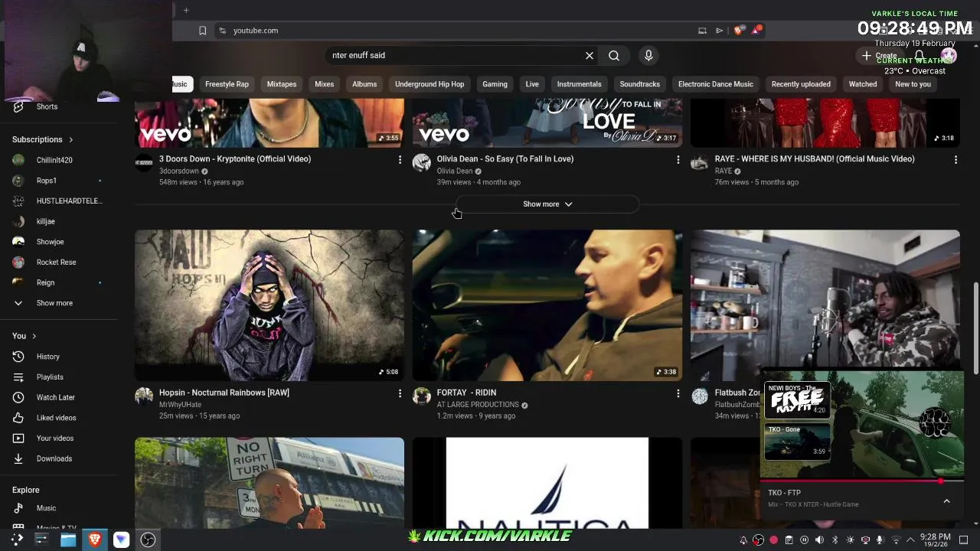Play FORTAY RIDIN video thumbnail
This screenshot has height=551, width=980.
(547, 305)
